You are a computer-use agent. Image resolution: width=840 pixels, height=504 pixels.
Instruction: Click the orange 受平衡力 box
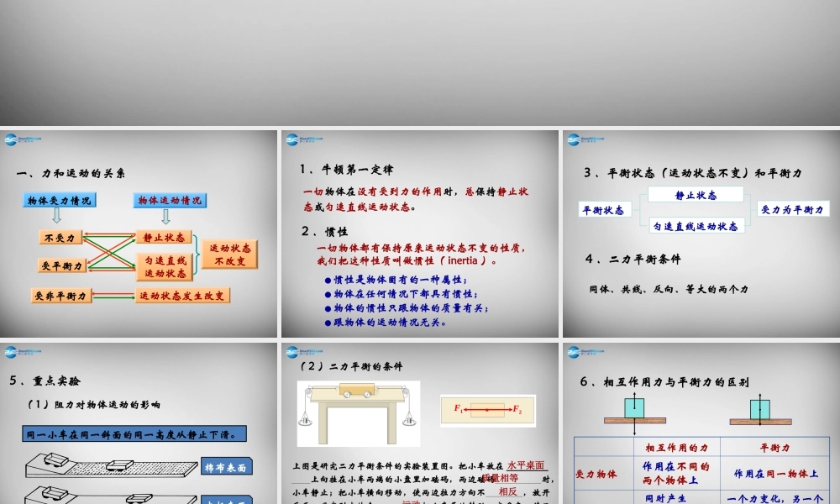pyautogui.click(x=62, y=265)
